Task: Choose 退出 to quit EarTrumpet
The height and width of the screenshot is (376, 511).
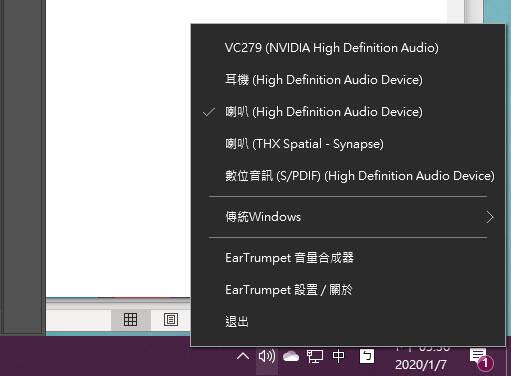Action: click(348, 322)
